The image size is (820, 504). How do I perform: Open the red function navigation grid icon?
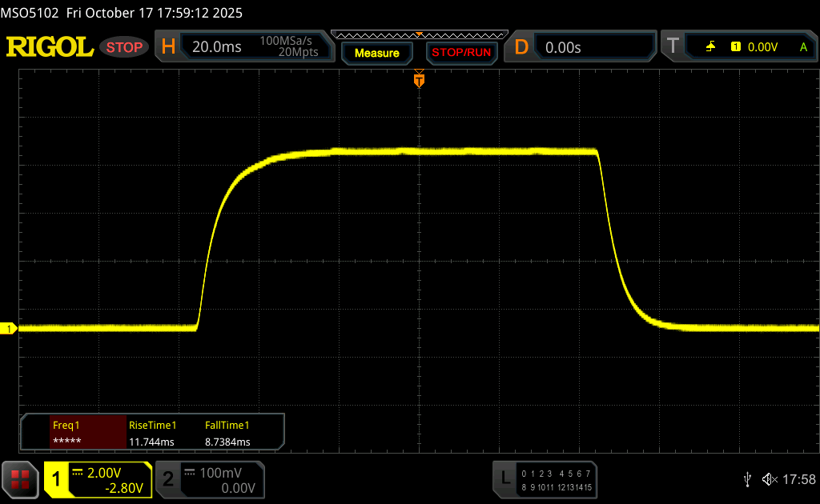(x=20, y=479)
